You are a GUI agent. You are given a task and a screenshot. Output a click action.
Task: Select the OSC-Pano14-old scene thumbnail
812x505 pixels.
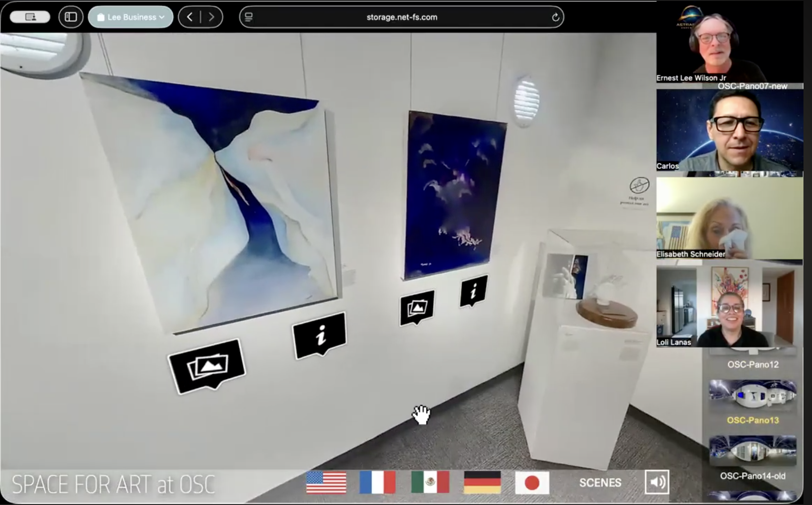(752, 450)
